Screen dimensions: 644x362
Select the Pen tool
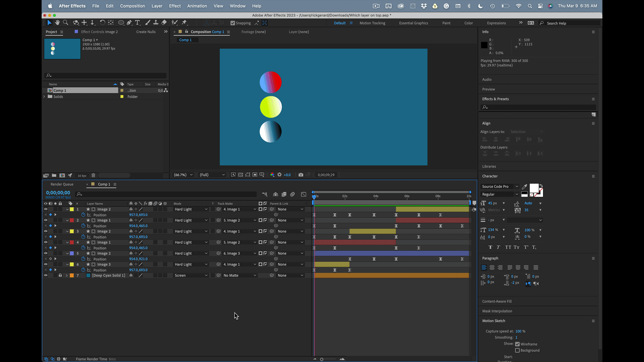(129, 22)
